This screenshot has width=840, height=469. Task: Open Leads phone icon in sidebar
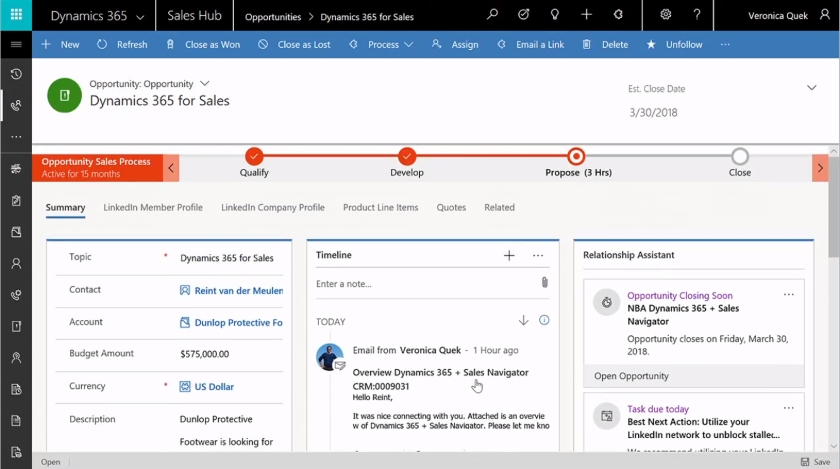coord(16,295)
